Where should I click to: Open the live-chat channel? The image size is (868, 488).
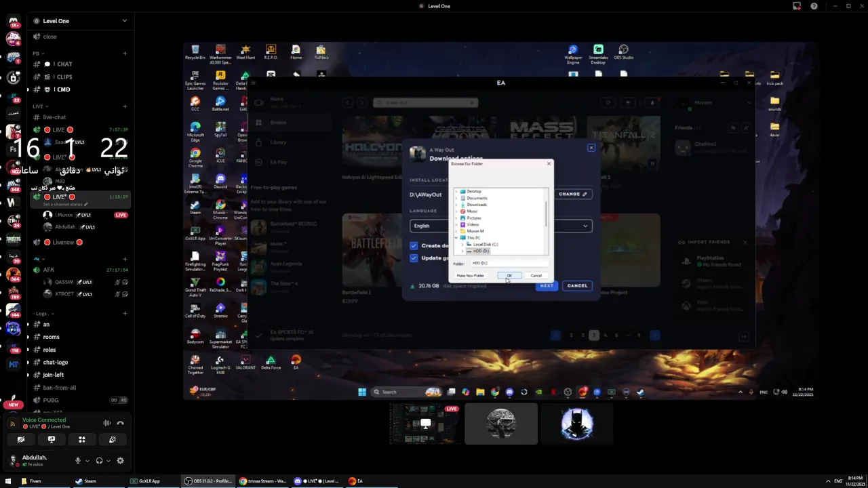click(x=80, y=117)
